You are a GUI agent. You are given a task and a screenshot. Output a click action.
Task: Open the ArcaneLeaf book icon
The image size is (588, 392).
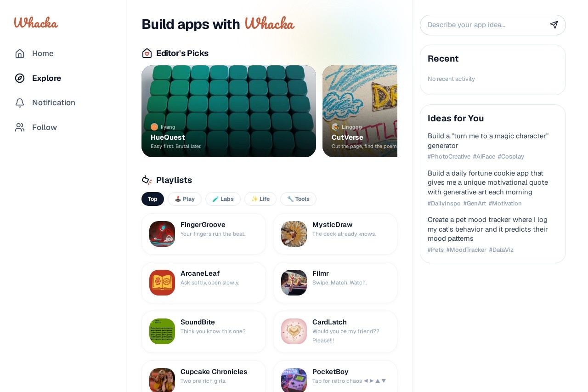(x=162, y=283)
